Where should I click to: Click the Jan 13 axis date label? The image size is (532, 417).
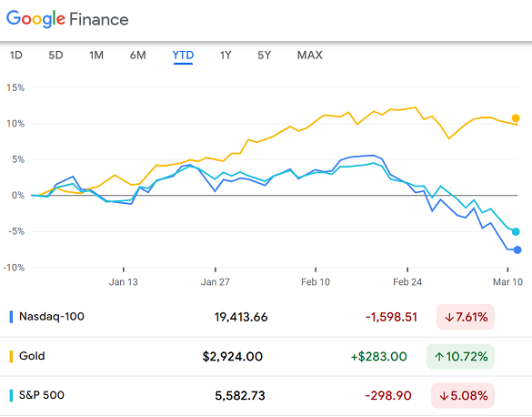click(123, 282)
